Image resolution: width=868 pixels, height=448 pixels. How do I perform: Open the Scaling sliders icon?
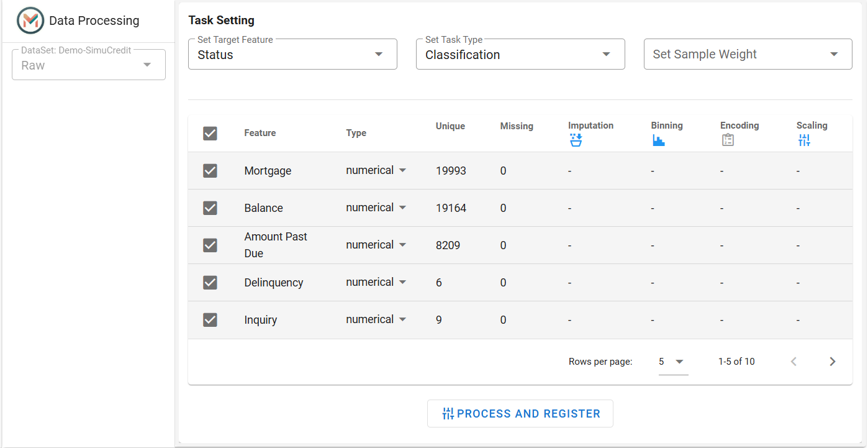(804, 140)
